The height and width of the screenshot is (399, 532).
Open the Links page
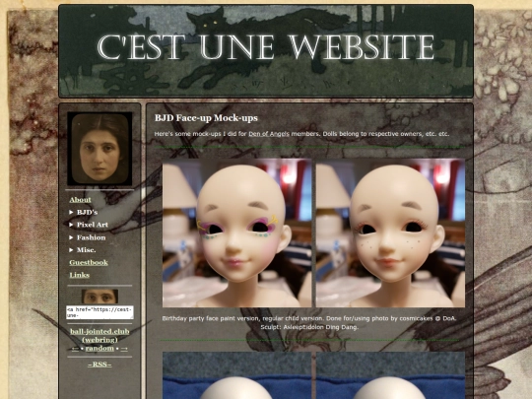(80, 275)
